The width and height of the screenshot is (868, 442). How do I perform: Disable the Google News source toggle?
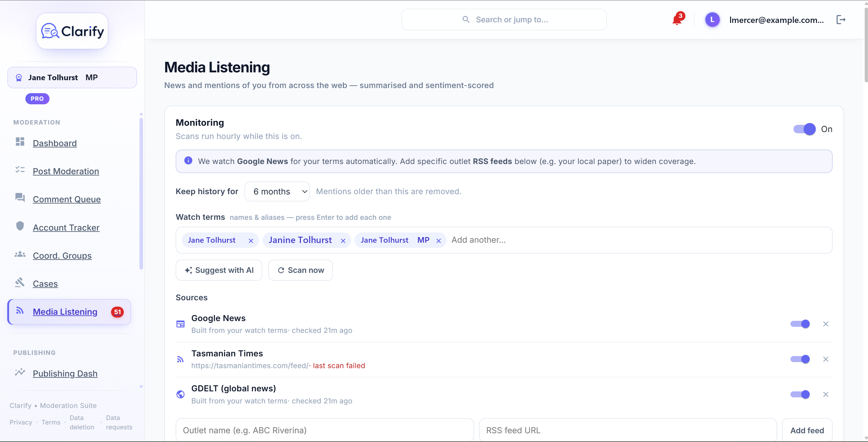[x=800, y=324]
